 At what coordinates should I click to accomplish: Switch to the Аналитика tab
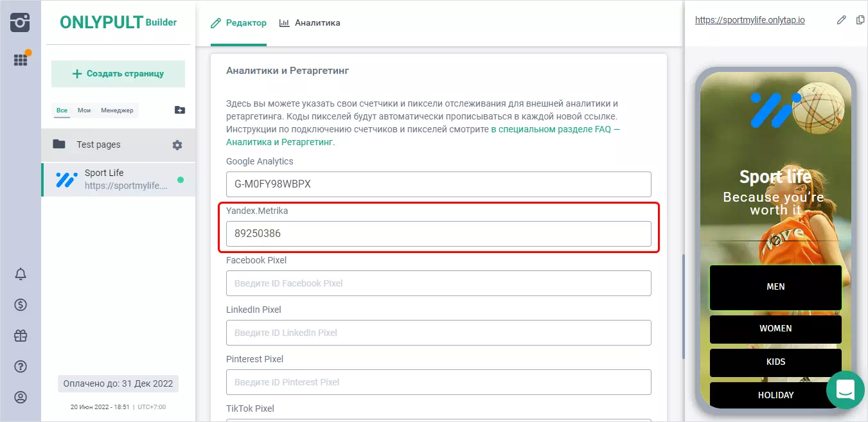point(310,23)
